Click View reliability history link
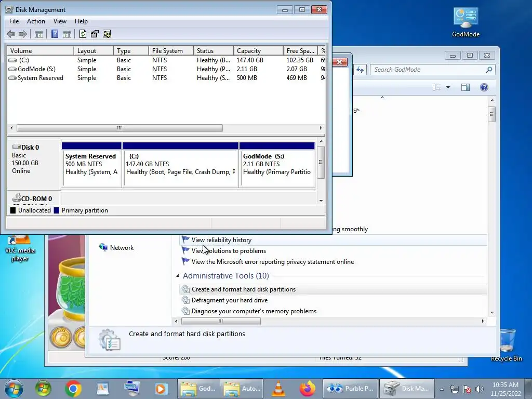Viewport: 532px width, 399px height. [x=221, y=240]
